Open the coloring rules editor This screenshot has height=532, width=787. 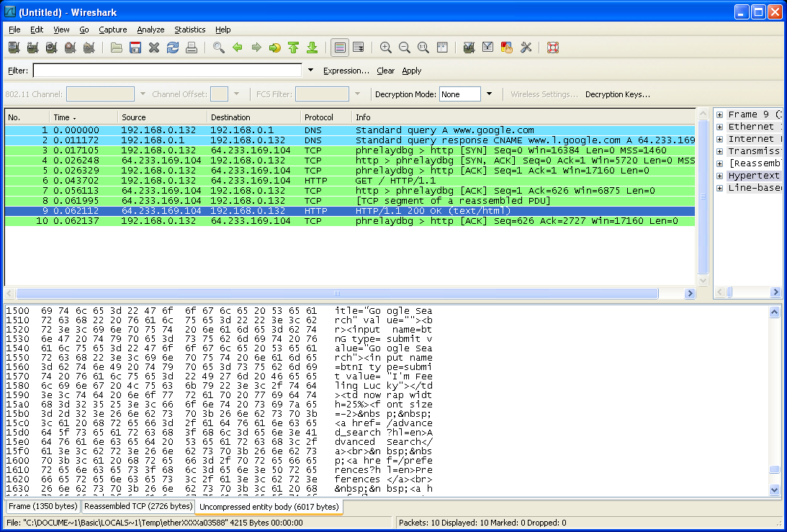click(507, 47)
